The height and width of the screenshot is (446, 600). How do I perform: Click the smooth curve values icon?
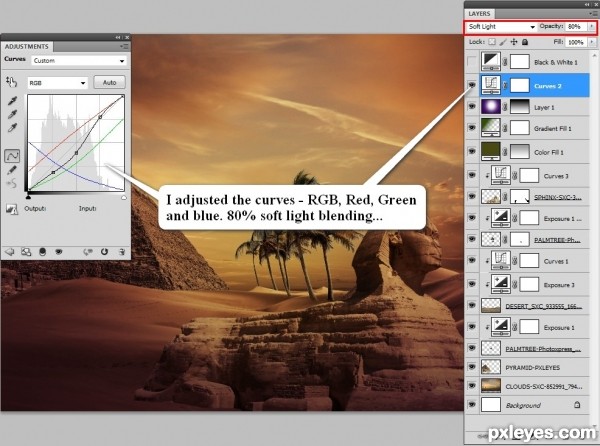point(12,184)
